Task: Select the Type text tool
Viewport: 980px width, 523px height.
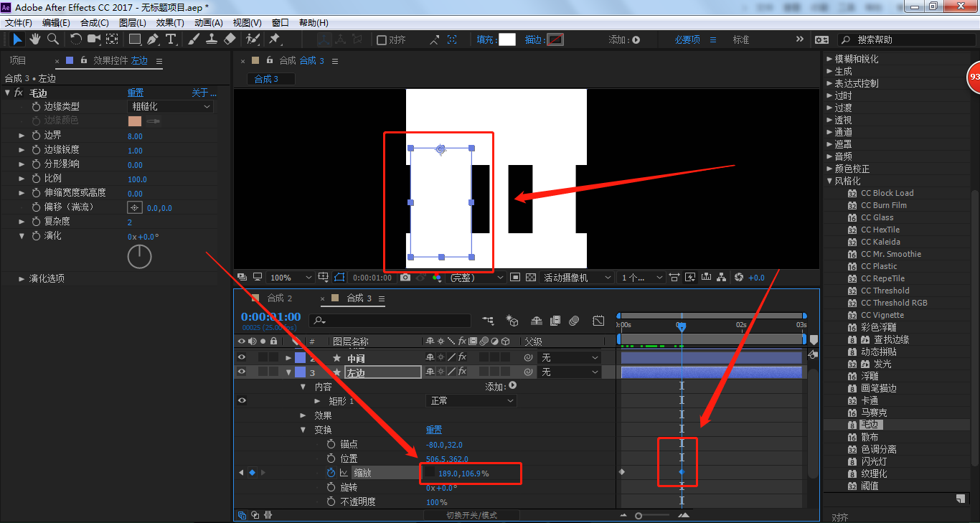Action: (x=171, y=39)
